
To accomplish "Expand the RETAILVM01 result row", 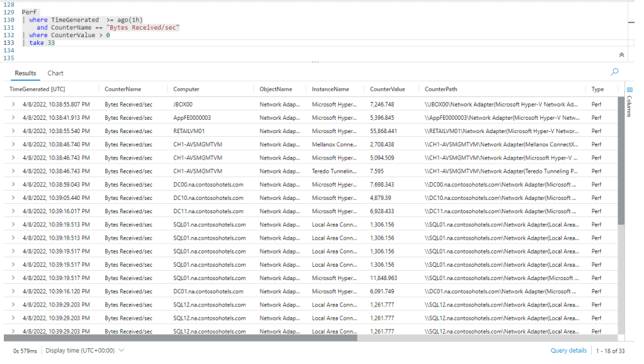I will 13,131.
